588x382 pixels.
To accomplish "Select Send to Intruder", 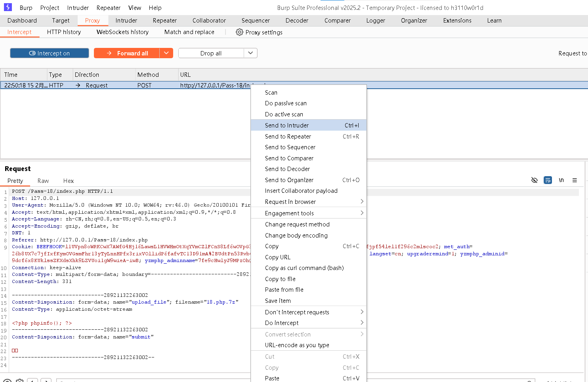I will click(309, 125).
